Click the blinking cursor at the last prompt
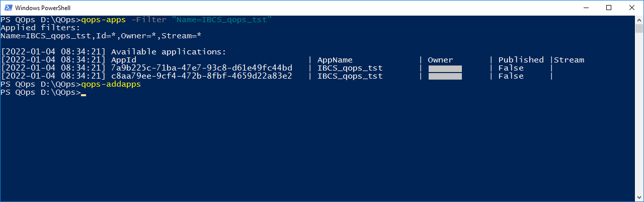This screenshot has width=644, height=202. (x=84, y=94)
